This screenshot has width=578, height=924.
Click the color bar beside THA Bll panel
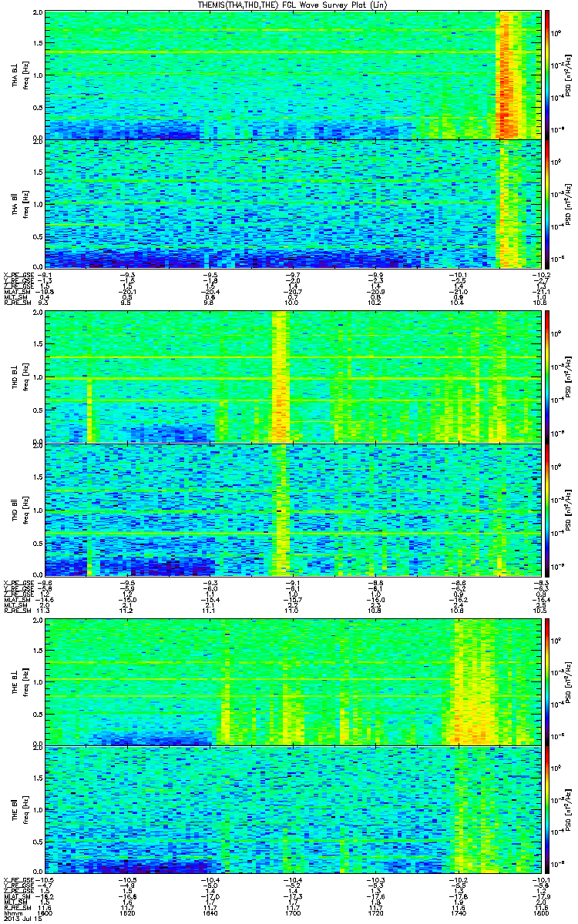tap(546, 204)
